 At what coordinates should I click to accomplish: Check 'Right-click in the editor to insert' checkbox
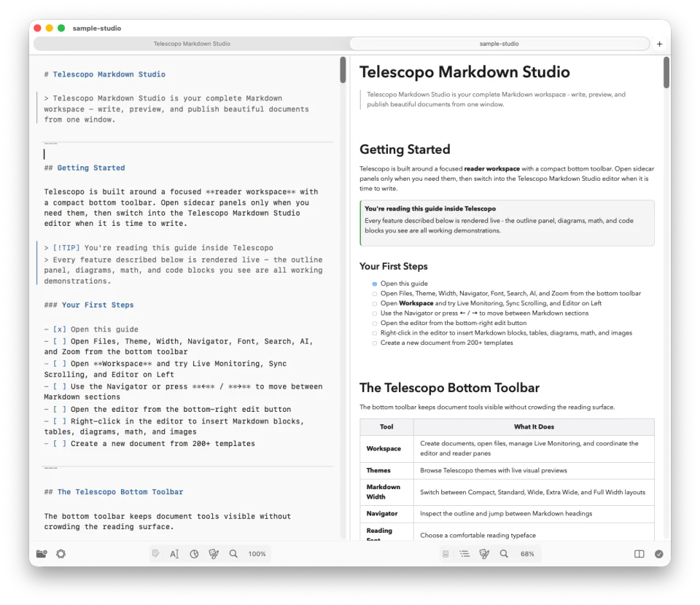pyautogui.click(x=375, y=333)
